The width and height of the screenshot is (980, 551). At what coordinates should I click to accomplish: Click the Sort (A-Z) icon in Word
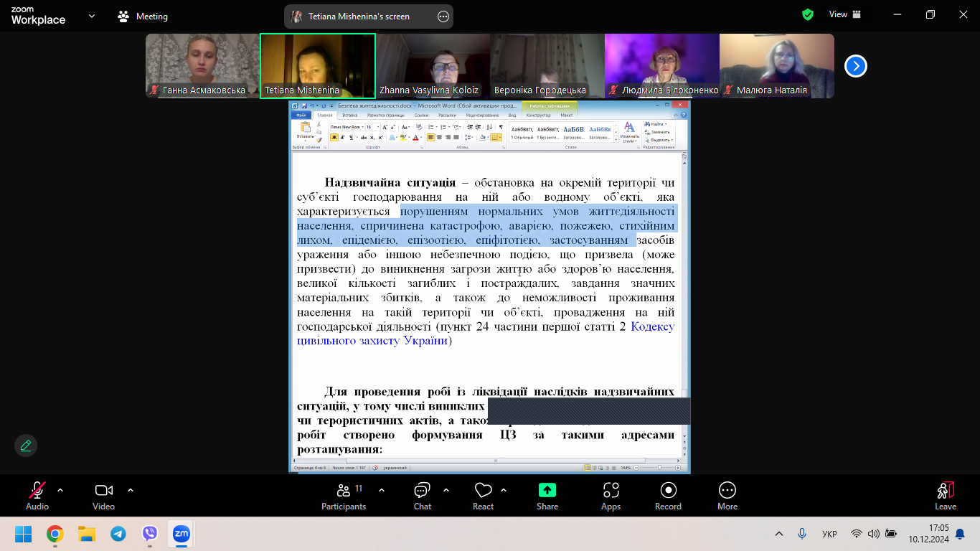pyautogui.click(x=489, y=127)
